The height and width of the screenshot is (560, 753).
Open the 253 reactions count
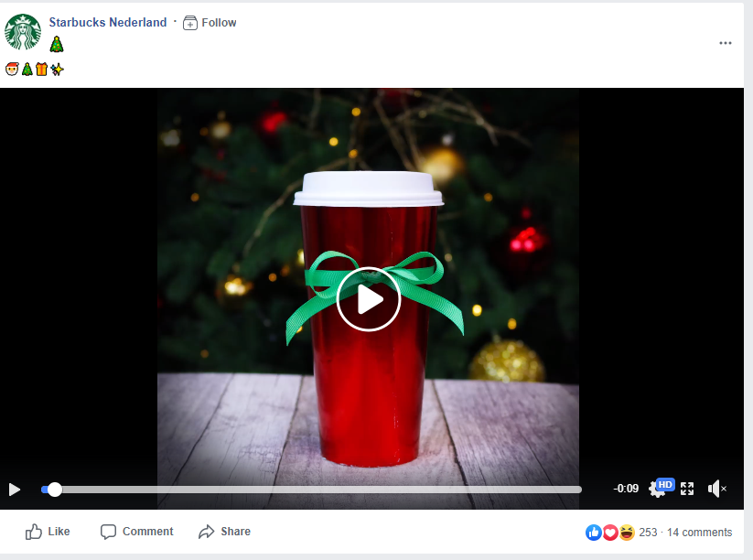pyautogui.click(x=648, y=533)
